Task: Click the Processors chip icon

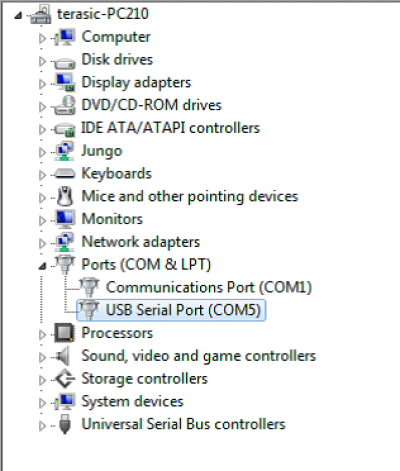Action: [x=64, y=333]
